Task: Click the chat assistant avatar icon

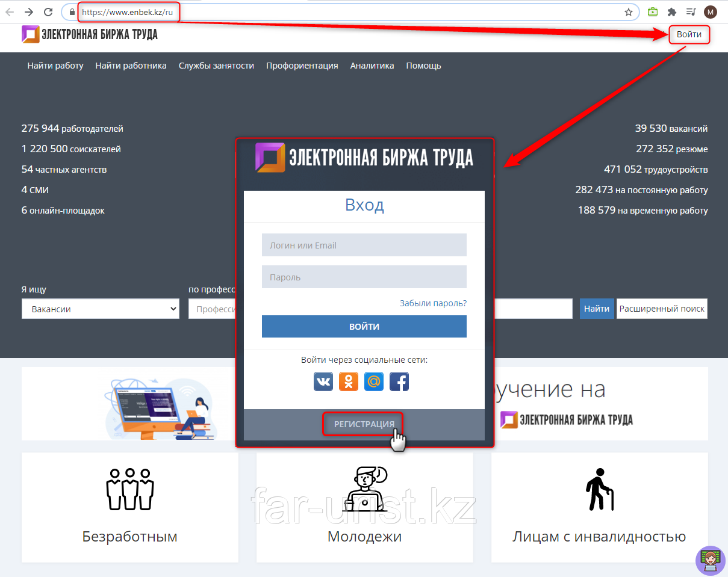Action: tap(710, 560)
